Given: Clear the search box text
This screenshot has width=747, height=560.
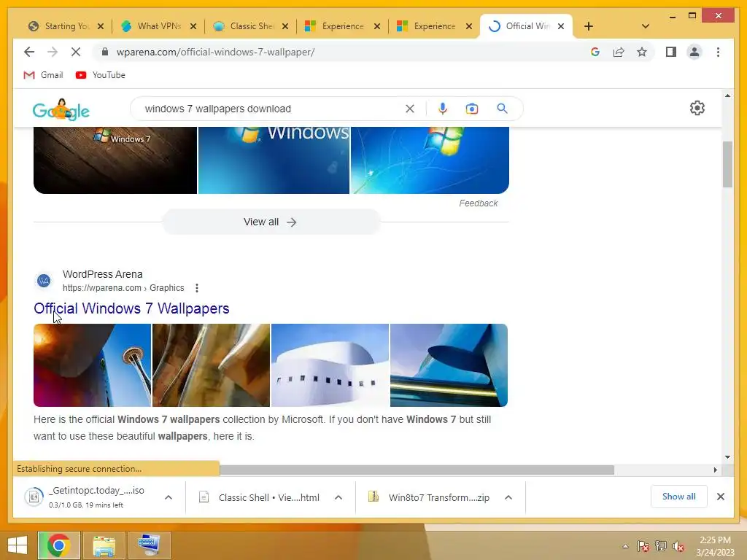Looking at the screenshot, I should click(x=410, y=109).
